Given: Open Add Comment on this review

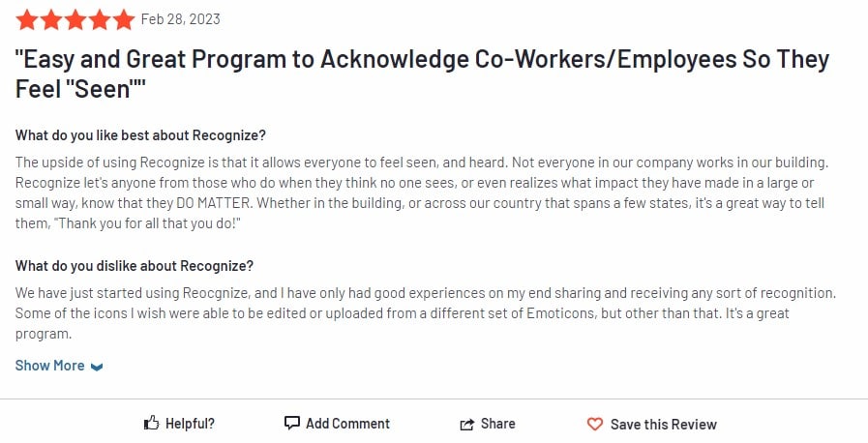Looking at the screenshot, I should (347, 424).
